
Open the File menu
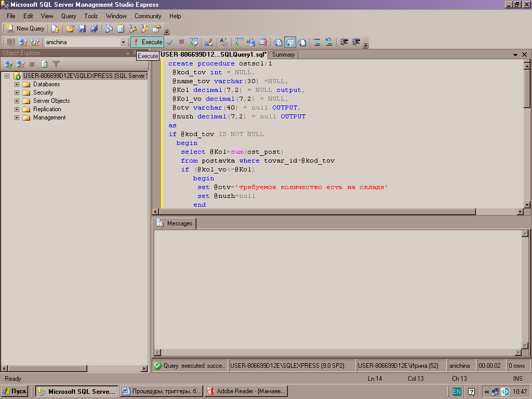pyautogui.click(x=11, y=16)
